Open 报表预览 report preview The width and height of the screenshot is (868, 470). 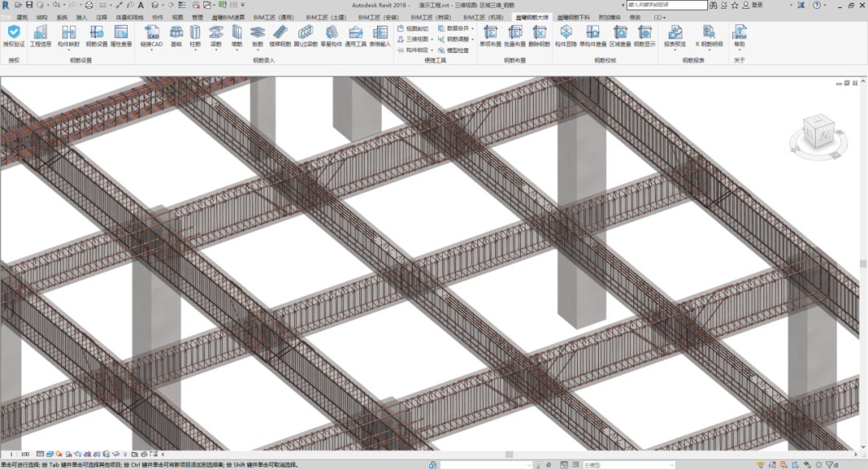click(x=675, y=36)
